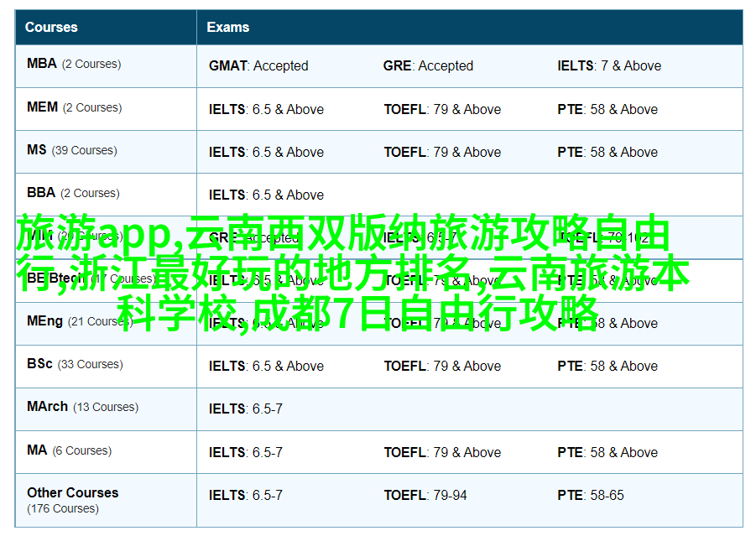Screen dimensions: 756x536
Task: Select the "MS (39 Courses)" cell
Action: 106,153
